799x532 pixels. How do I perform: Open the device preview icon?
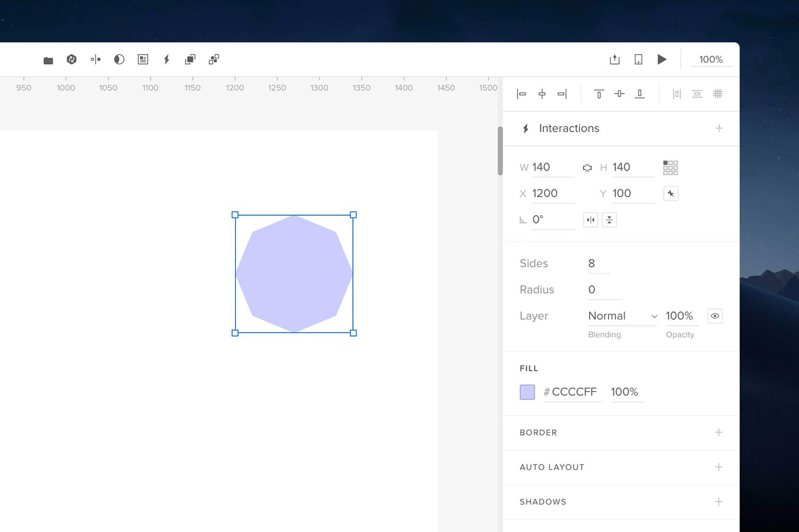(x=638, y=59)
